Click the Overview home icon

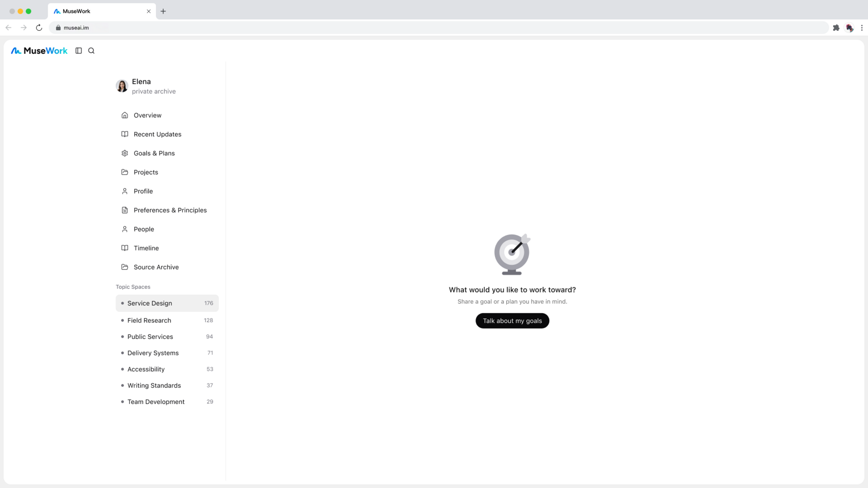(x=125, y=115)
